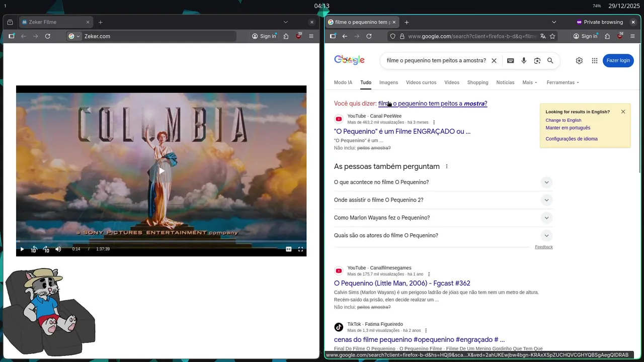Start voice search with microphone

[524, 60]
